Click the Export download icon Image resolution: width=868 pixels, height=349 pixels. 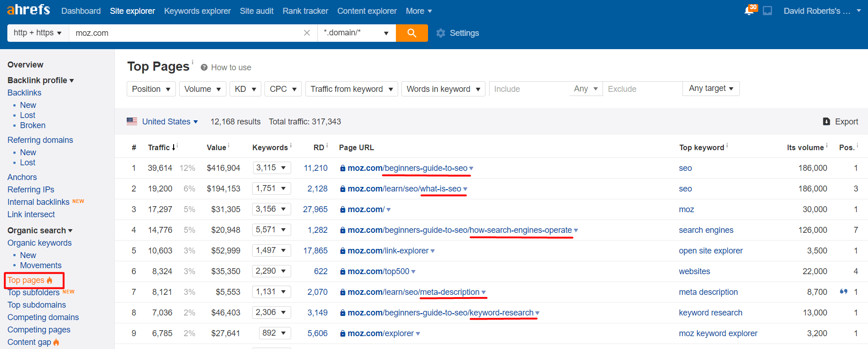(826, 122)
